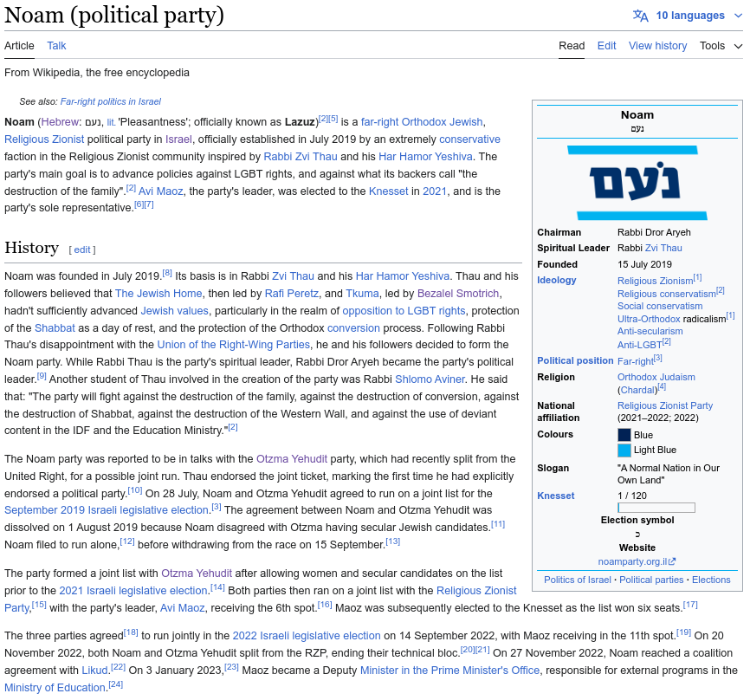Open the conversion link
The width and height of the screenshot is (750, 700).
point(353,328)
